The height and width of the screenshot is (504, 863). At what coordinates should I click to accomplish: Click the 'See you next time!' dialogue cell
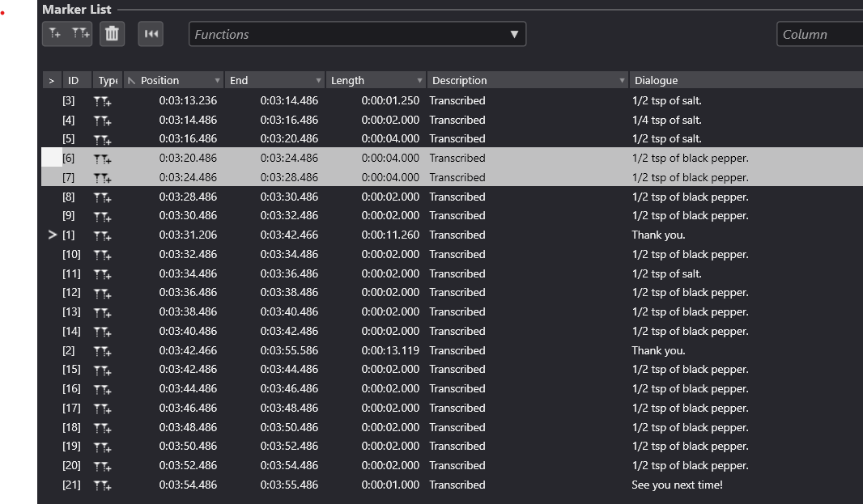(677, 485)
